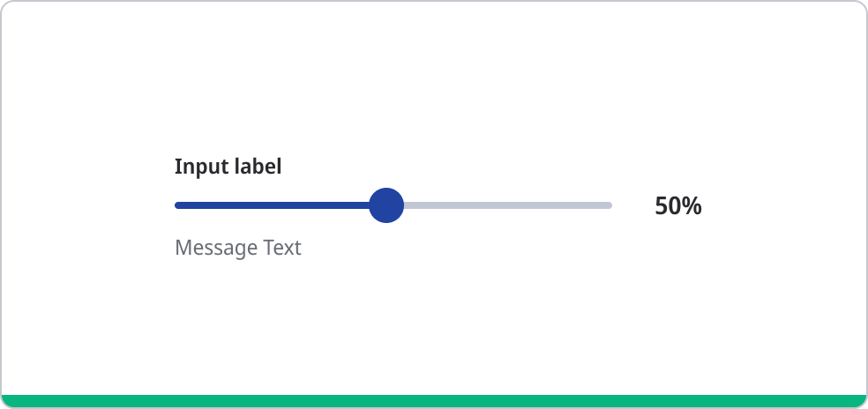Click the percent sign in the value display

[691, 206]
